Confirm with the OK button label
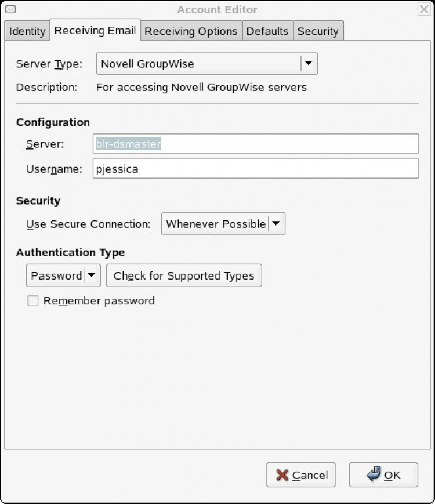Viewport: 435px width, 504px height. click(392, 476)
